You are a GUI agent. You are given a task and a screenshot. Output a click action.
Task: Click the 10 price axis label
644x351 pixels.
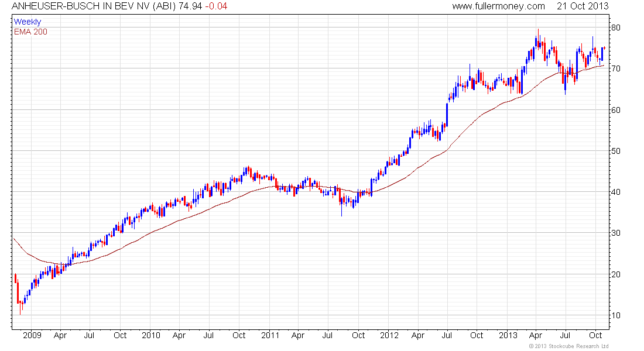coord(615,315)
